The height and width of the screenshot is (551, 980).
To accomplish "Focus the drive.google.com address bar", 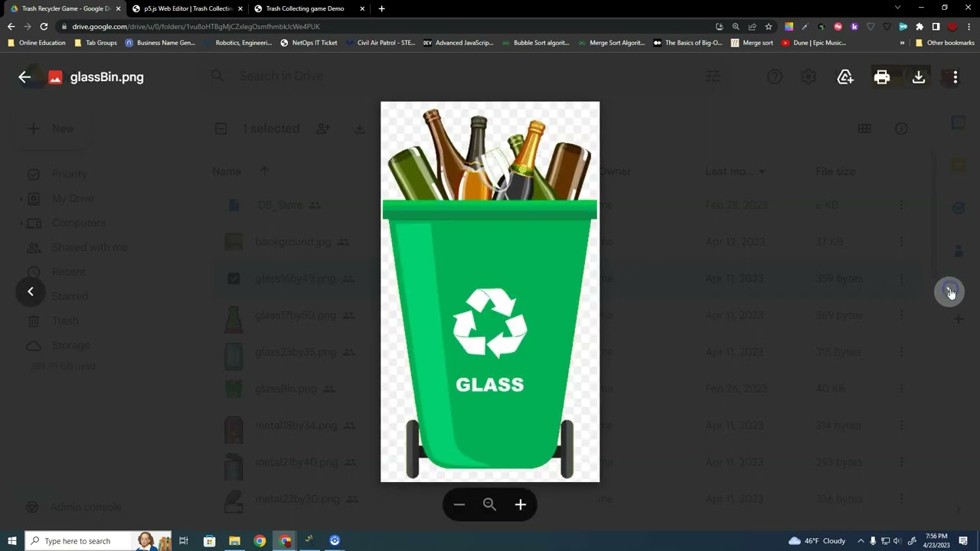I will [383, 26].
